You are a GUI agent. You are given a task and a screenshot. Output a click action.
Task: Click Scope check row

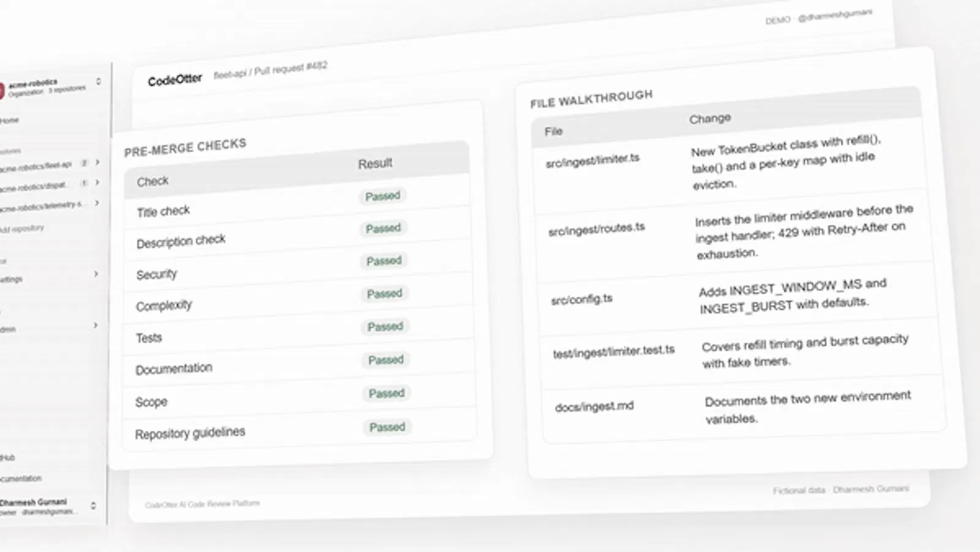[299, 397]
